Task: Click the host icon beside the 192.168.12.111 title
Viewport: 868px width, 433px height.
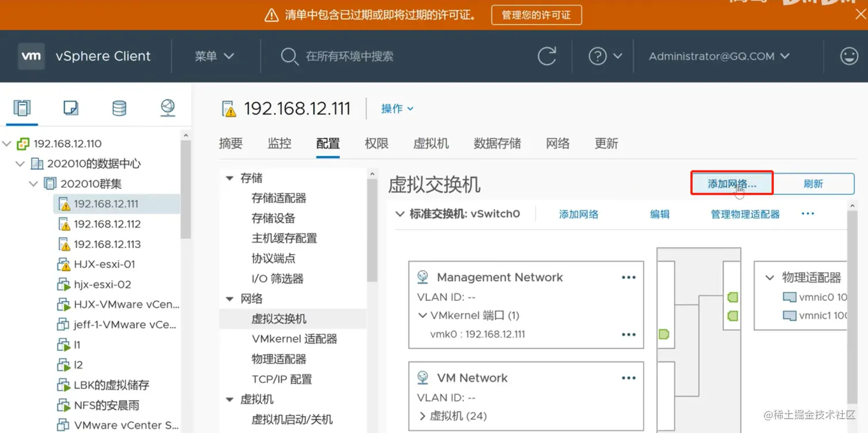Action: tap(229, 109)
